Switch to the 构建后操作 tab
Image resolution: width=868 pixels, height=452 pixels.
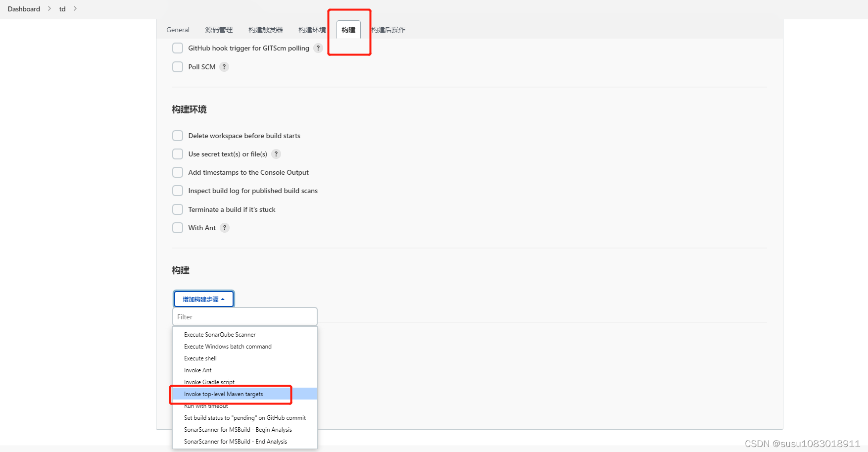tap(388, 30)
